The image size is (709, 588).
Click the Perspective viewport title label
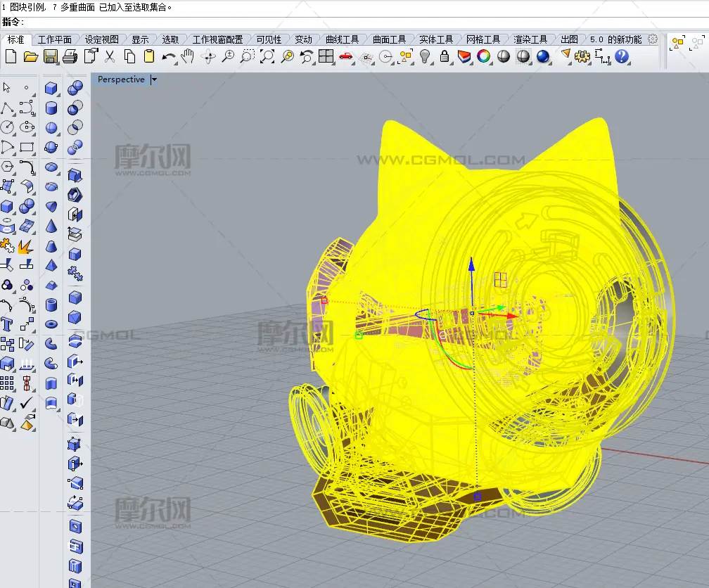tap(121, 79)
